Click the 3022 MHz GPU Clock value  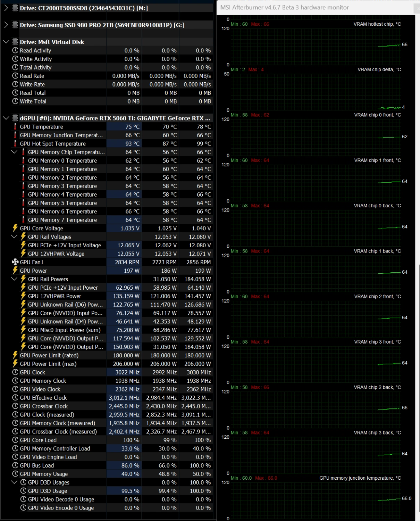127,372
